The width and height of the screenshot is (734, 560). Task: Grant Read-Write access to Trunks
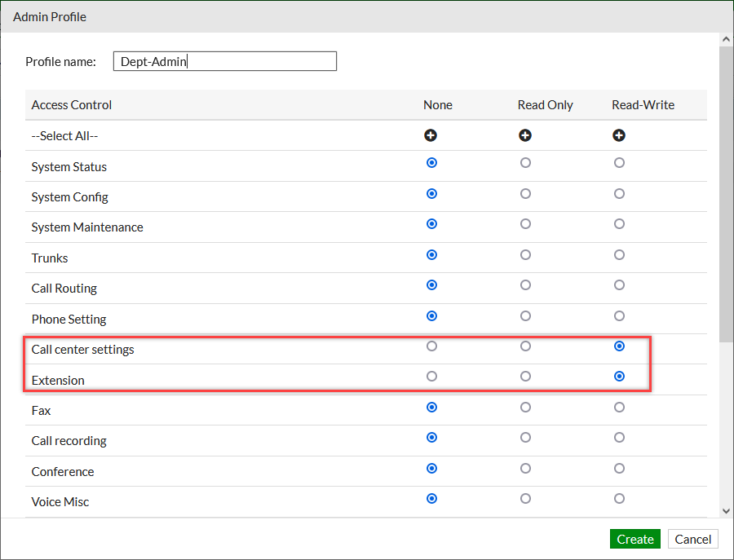[x=619, y=255]
